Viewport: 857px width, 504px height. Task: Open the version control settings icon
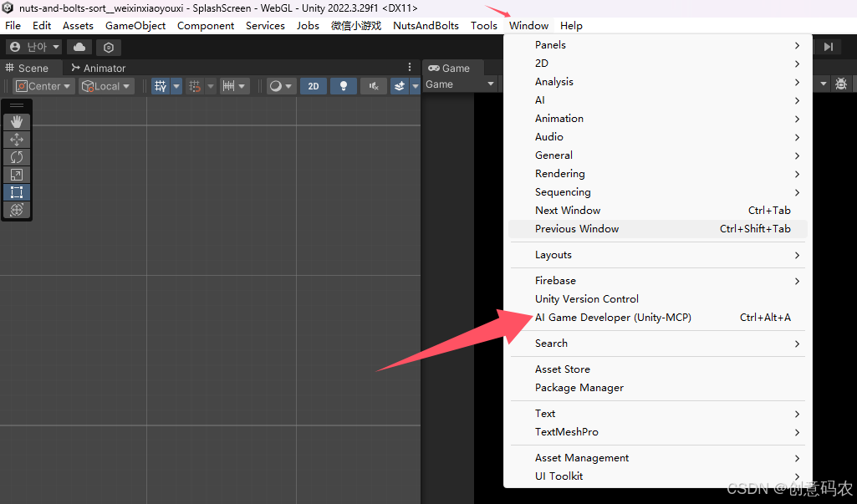108,48
